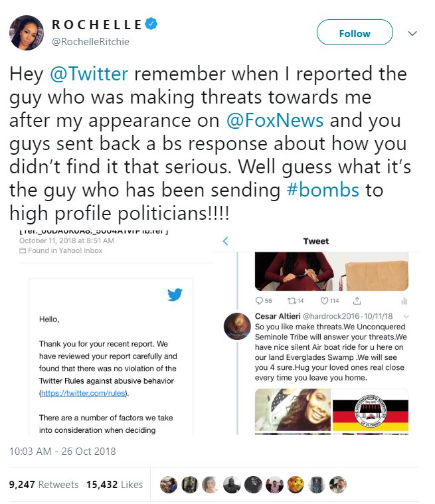The image size is (435, 504).
Task: Open the #bombs hashtag
Action: (x=325, y=191)
